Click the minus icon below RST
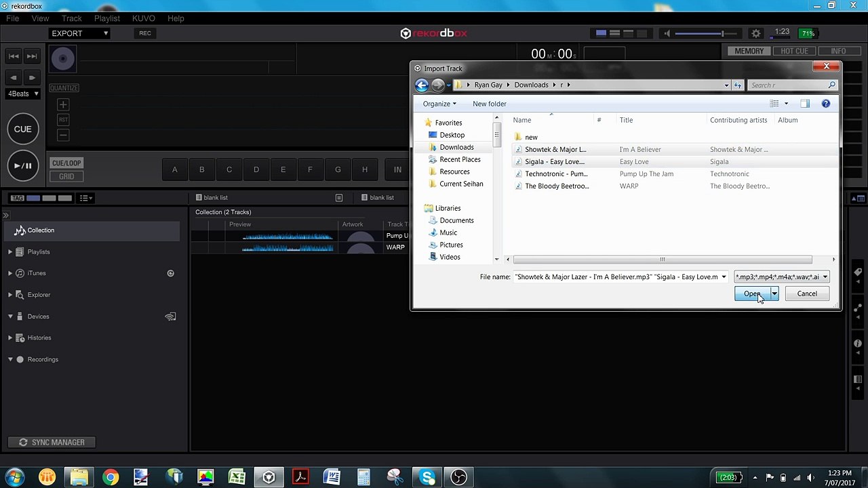 coord(63,135)
